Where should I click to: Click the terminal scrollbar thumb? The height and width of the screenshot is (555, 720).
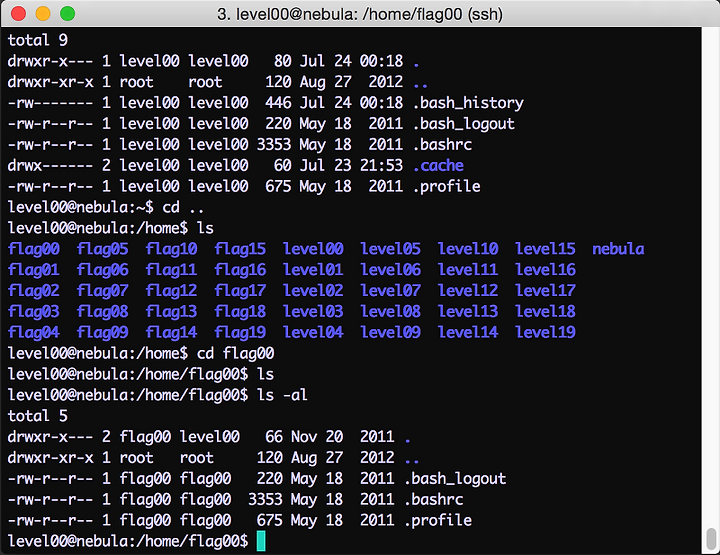click(711, 538)
